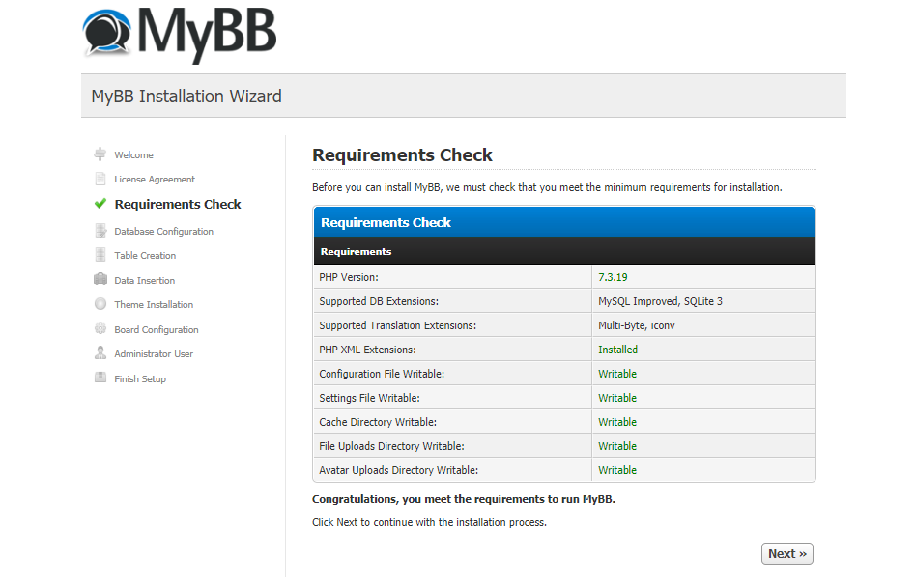Click the Multi-Byte, iconv value

pos(636,325)
